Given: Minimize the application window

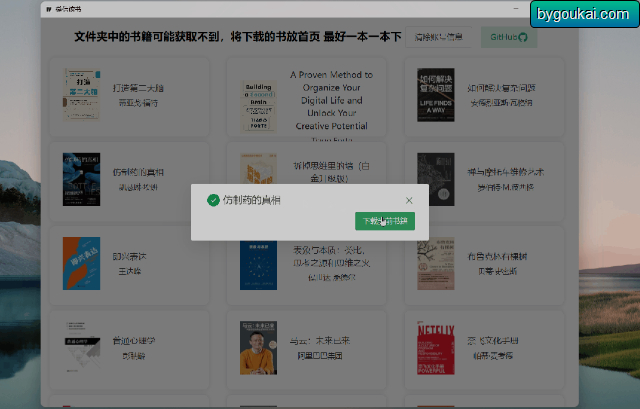Looking at the screenshot, I should (516, 9).
